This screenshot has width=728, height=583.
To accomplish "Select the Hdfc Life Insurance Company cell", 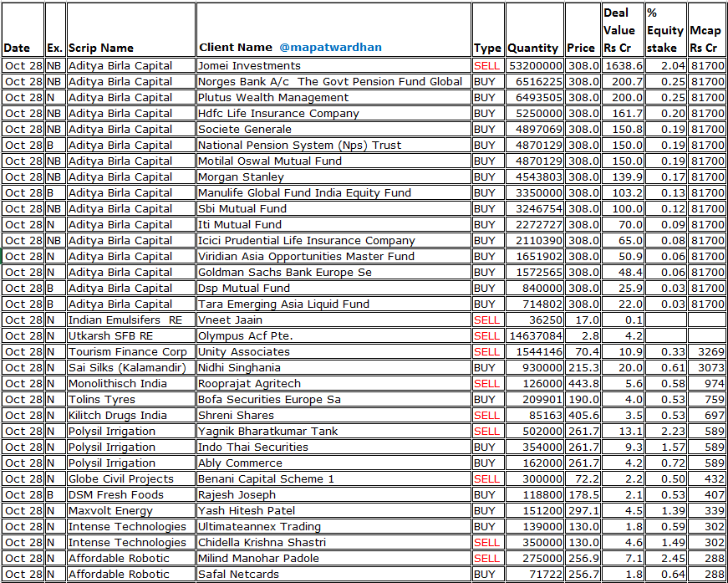I will tap(333, 114).
